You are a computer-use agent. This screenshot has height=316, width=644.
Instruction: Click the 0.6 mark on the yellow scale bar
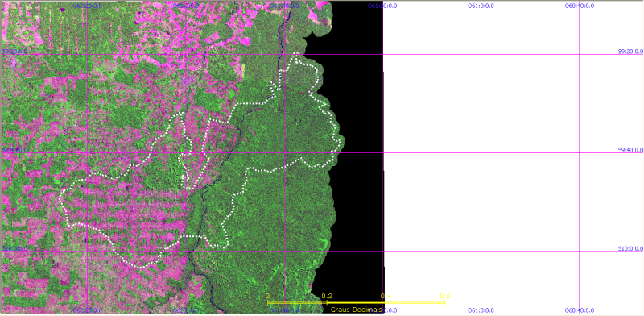tap(445, 296)
